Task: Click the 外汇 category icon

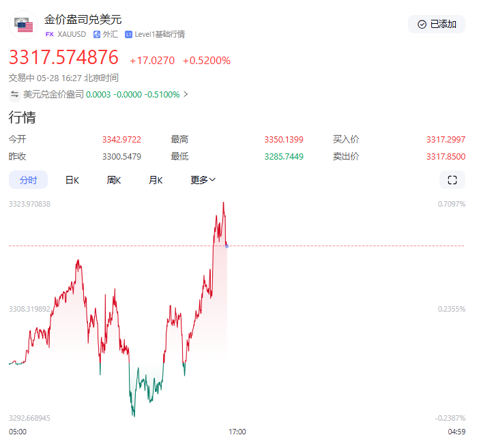Action: pyautogui.click(x=96, y=34)
